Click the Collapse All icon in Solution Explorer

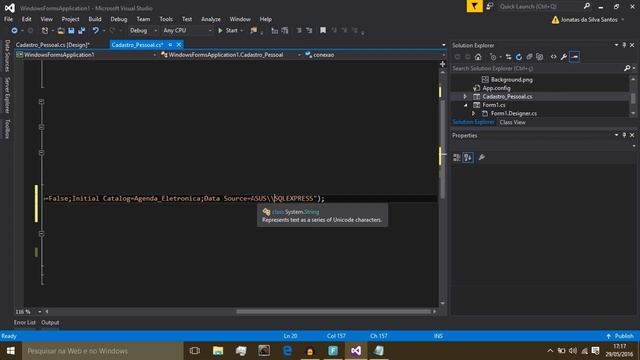point(529,57)
